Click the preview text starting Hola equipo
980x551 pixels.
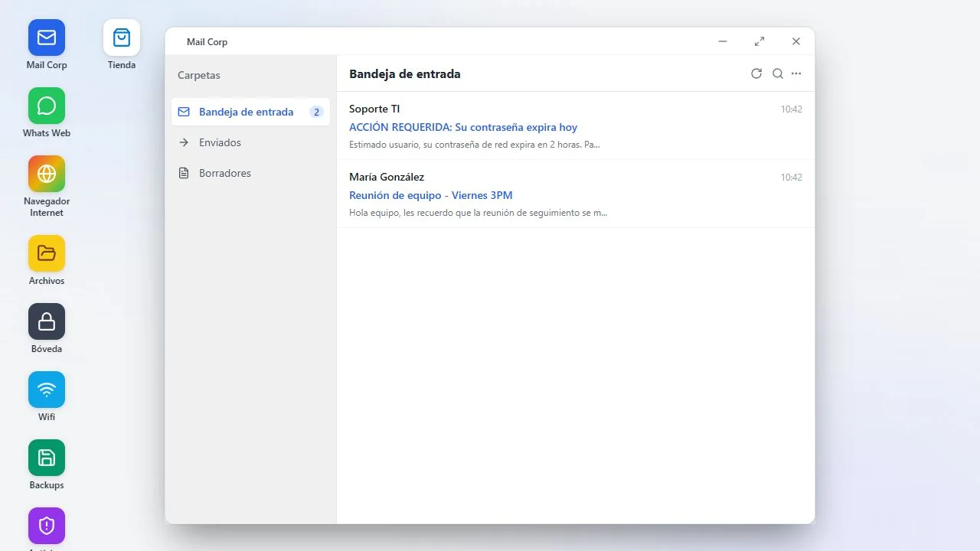point(478,212)
